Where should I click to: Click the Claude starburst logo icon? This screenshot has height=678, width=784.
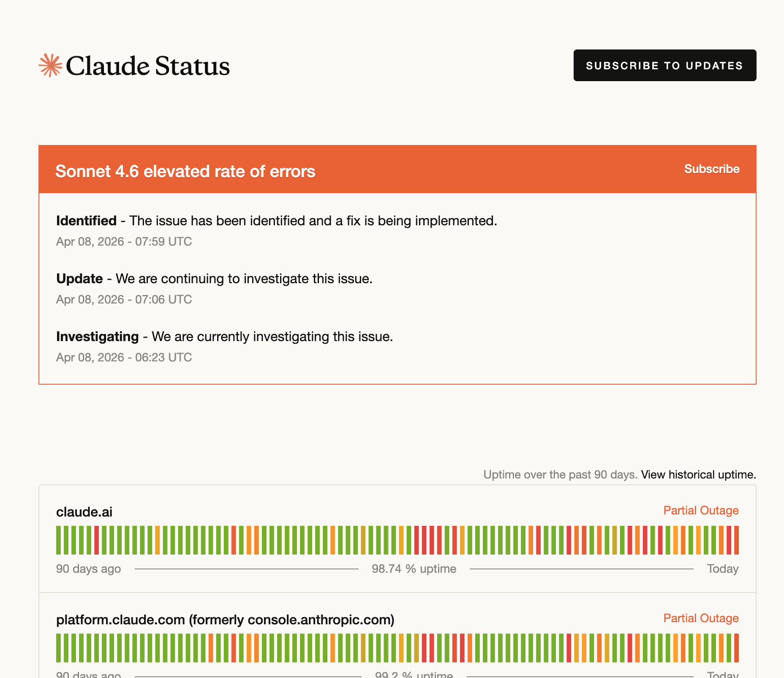50,66
